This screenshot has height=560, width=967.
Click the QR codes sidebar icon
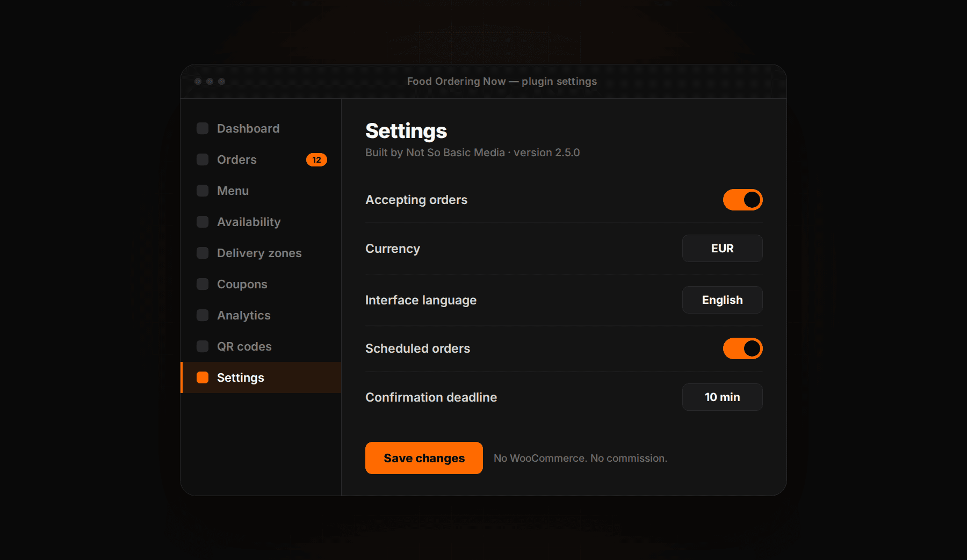pos(203,346)
